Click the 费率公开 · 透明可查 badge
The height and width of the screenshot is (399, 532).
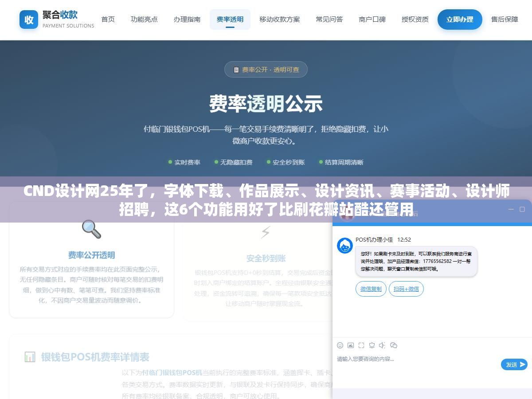click(266, 70)
